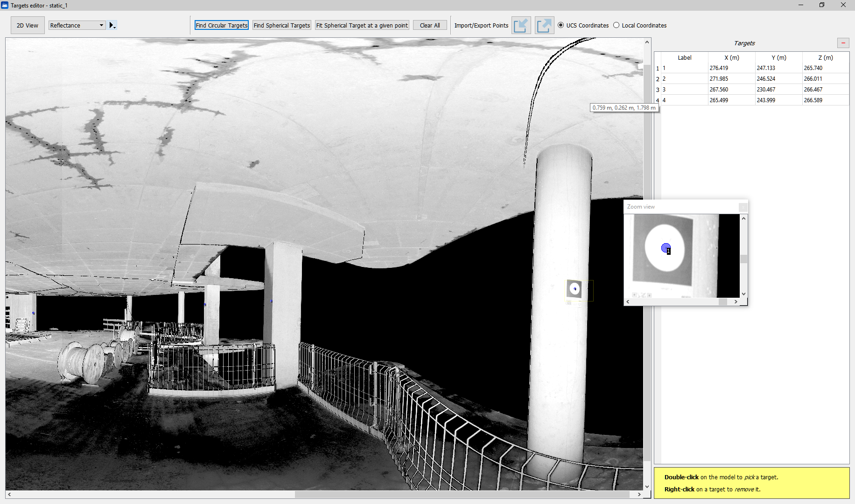Select UCS Coordinates radio button
Screen dimensions: 855x504
(x=561, y=25)
